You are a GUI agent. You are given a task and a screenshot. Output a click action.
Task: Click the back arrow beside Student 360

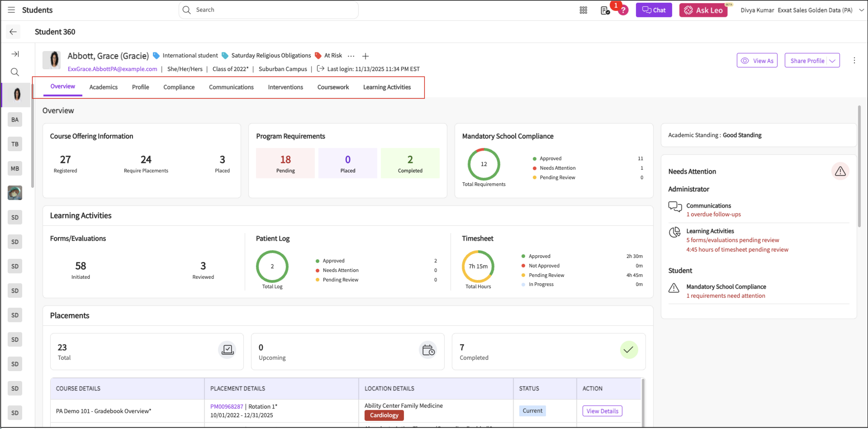pyautogui.click(x=13, y=32)
